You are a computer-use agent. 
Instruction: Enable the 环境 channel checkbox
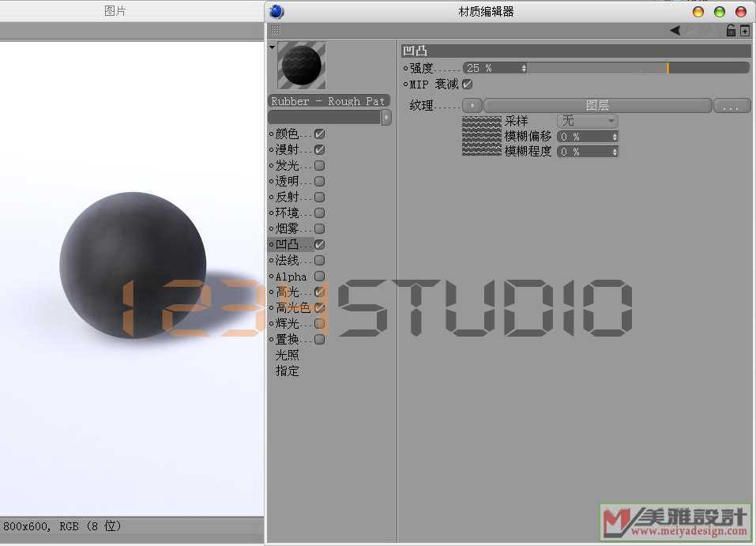click(x=319, y=213)
